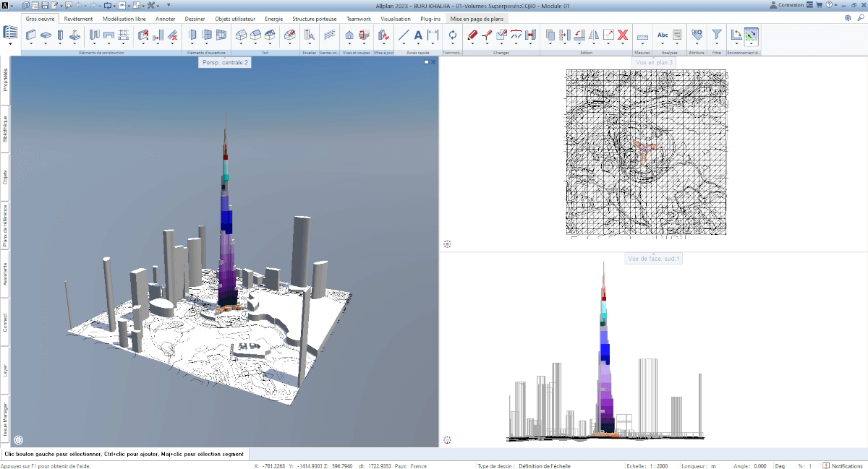Select the Text tool (A) in Accès rapide
The width and height of the screenshot is (868, 469).
tap(418, 34)
